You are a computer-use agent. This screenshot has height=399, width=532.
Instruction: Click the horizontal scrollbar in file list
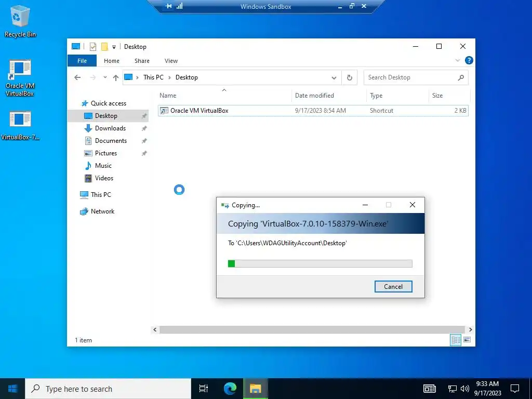(312, 329)
